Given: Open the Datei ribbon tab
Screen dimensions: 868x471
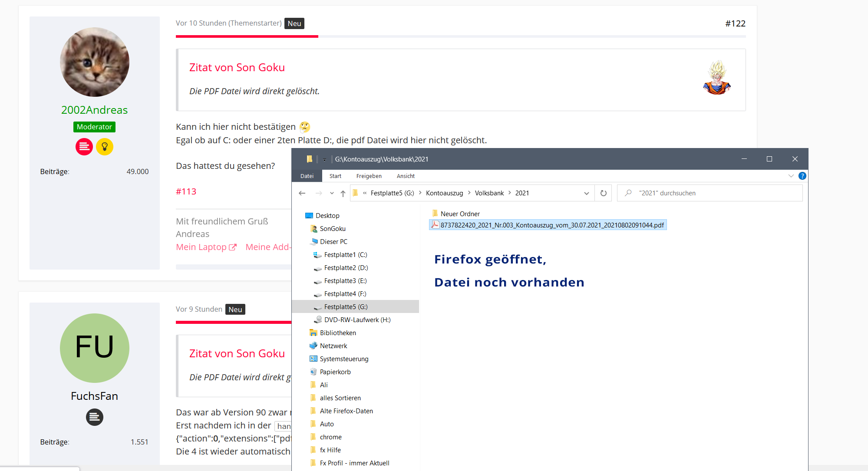Looking at the screenshot, I should [x=307, y=176].
